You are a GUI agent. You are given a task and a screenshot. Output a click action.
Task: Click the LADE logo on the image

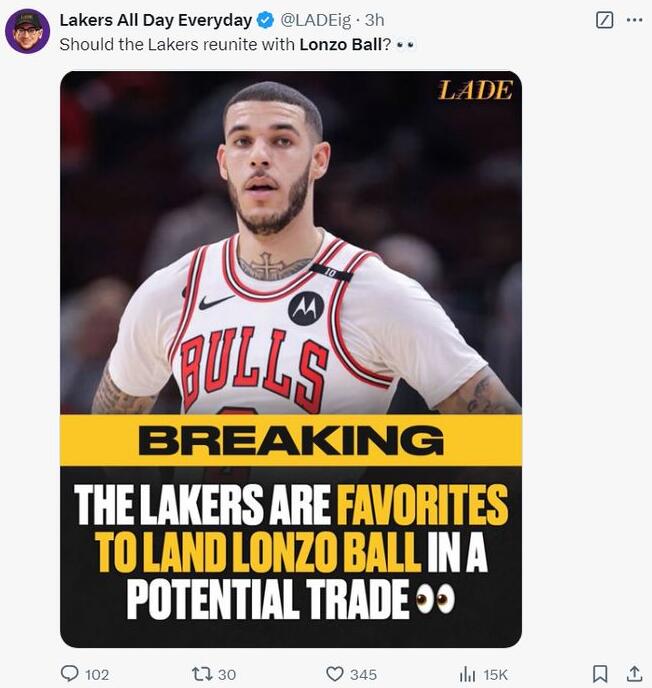point(475,90)
